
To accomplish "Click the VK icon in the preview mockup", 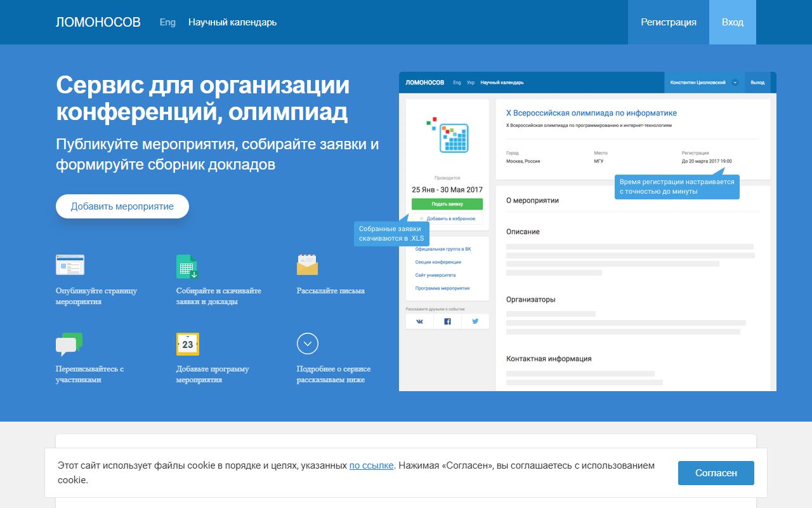I will 419,321.
